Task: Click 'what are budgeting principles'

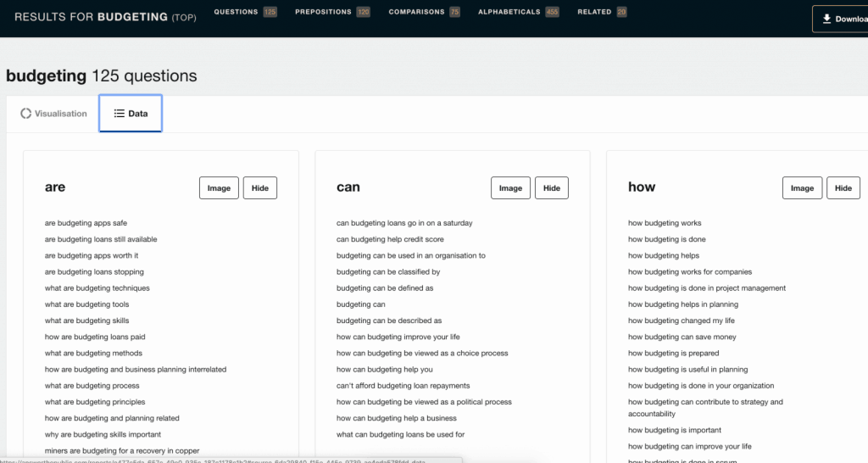Action: tap(95, 402)
